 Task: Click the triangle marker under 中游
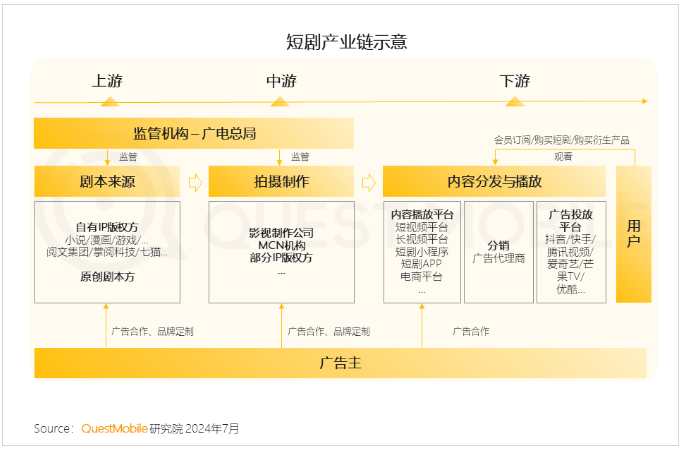[280, 101]
